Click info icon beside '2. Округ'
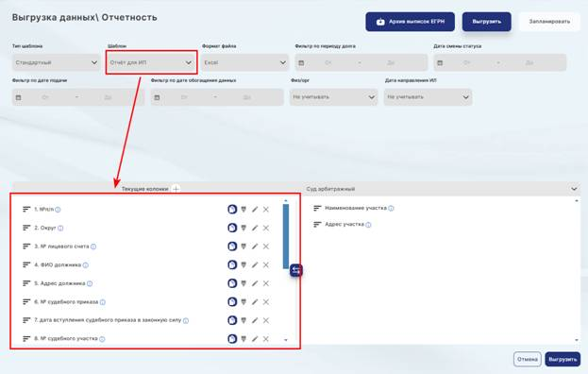 click(60, 228)
